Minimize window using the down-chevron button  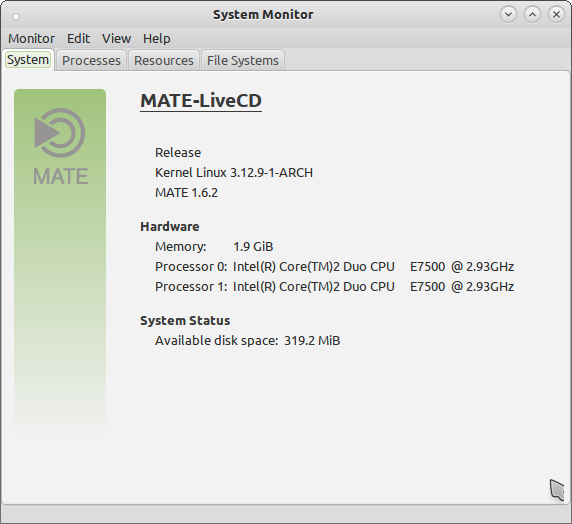point(508,15)
